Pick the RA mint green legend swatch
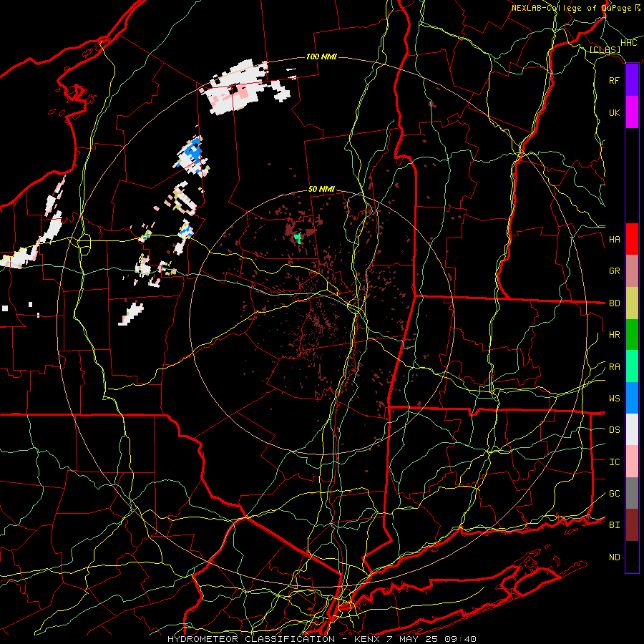The height and width of the screenshot is (644, 644). tap(632, 366)
